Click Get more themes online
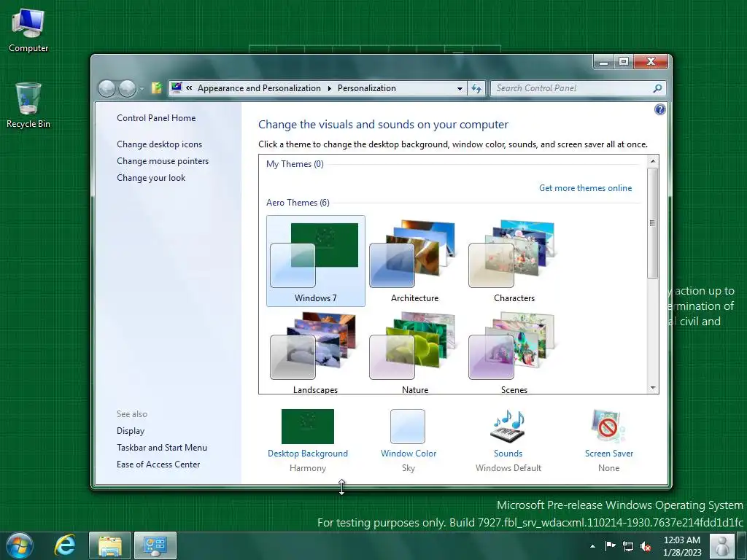This screenshot has width=747, height=560. coord(586,188)
